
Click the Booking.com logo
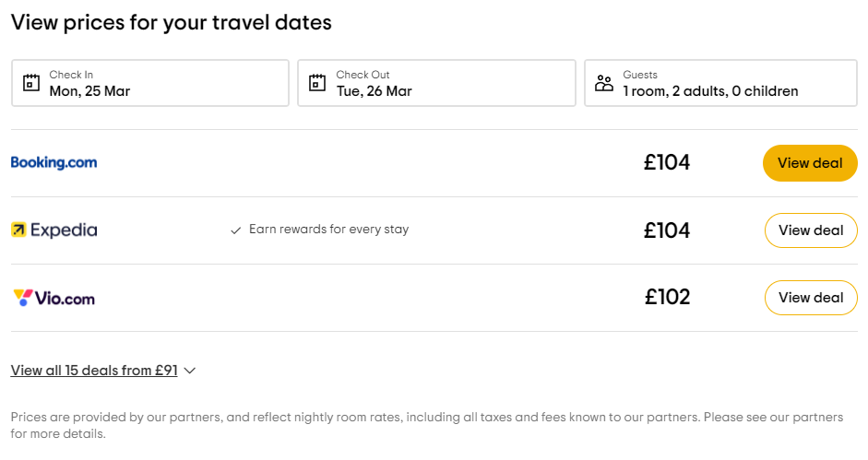(54, 163)
